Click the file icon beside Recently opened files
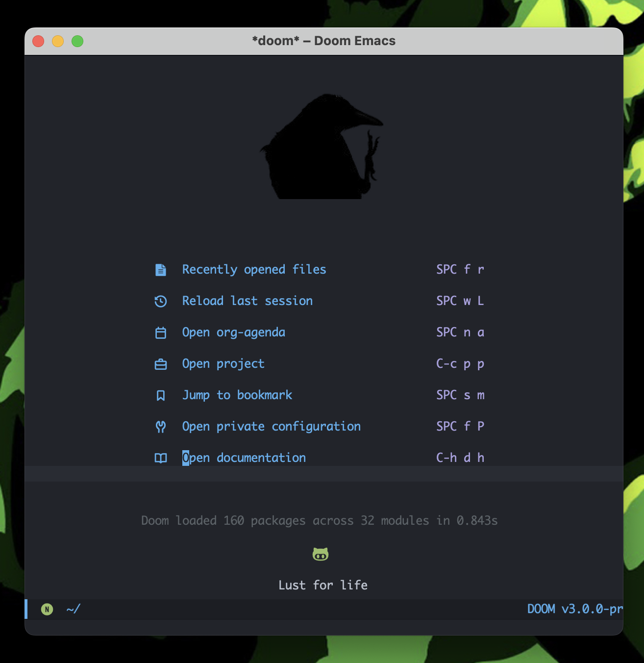Viewport: 644px width, 663px height. click(161, 270)
